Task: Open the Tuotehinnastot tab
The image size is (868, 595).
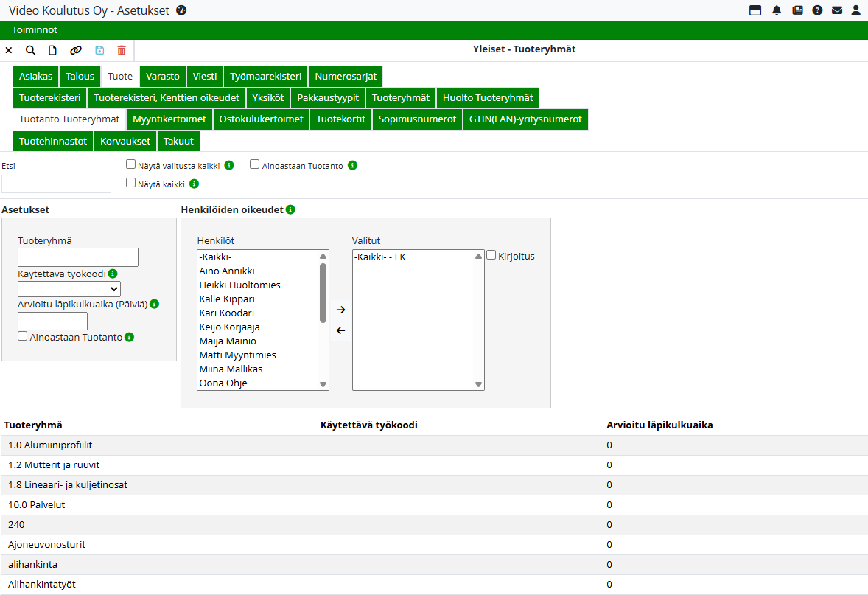Action: (x=53, y=141)
